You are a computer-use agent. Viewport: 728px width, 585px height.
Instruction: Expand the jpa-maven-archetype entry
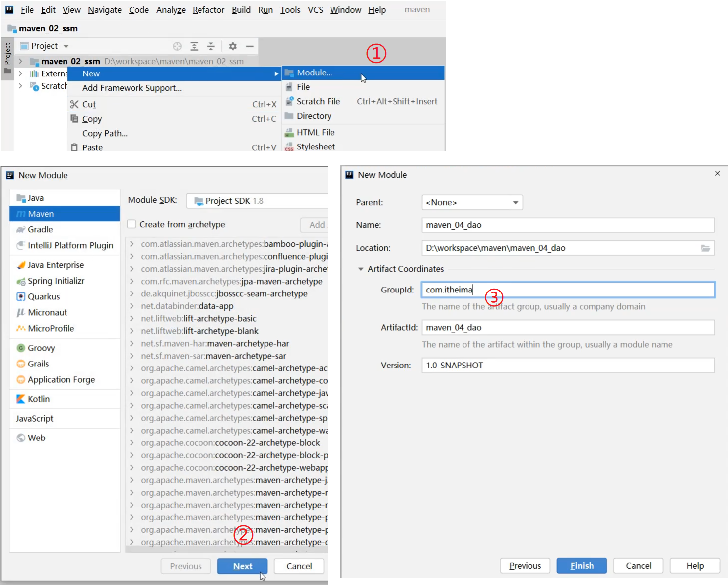132,281
